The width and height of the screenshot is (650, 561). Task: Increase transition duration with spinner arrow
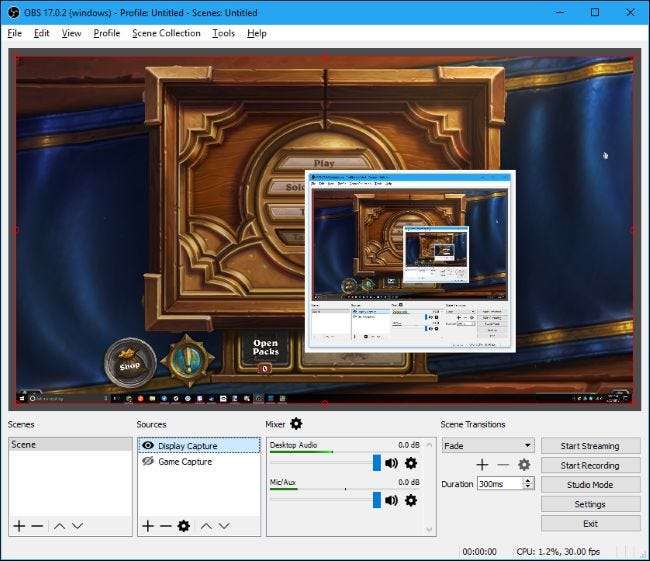click(x=528, y=480)
